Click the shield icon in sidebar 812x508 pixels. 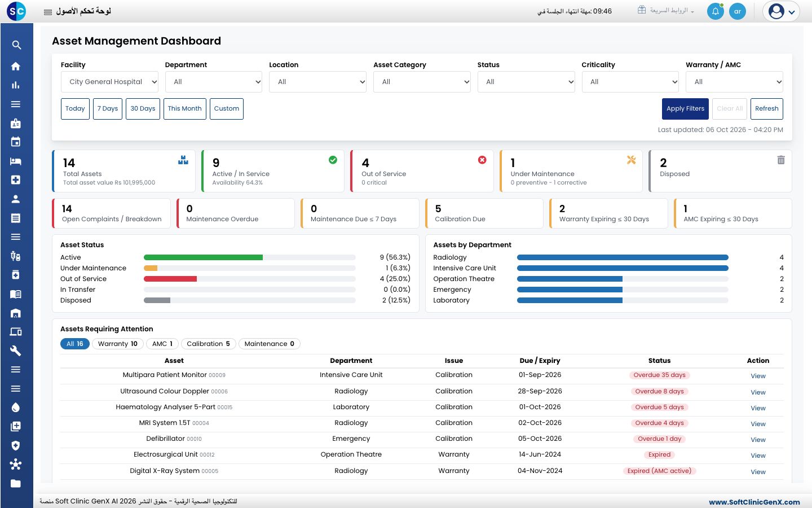(16, 445)
